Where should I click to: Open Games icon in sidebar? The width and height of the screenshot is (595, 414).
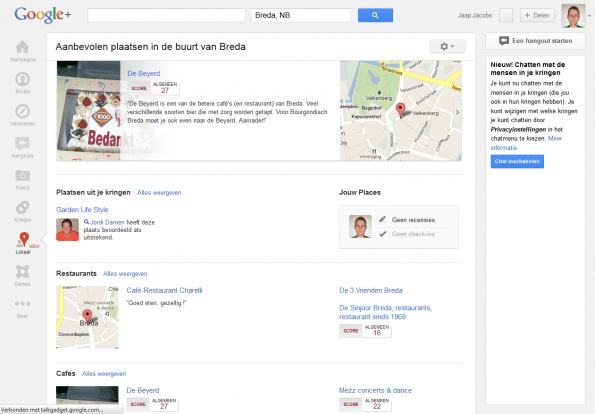pyautogui.click(x=22, y=272)
